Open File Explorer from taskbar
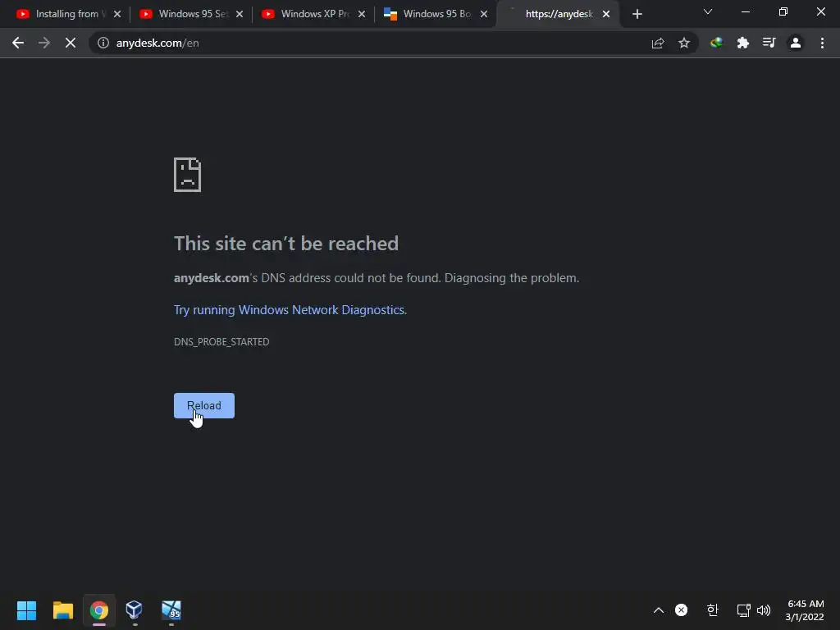 pyautogui.click(x=62, y=610)
